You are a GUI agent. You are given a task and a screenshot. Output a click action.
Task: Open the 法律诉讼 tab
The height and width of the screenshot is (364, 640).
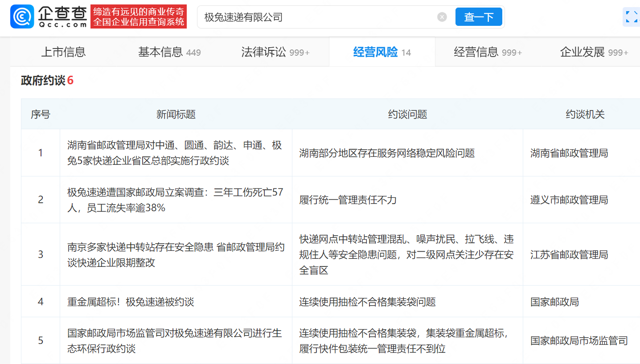coord(275,52)
